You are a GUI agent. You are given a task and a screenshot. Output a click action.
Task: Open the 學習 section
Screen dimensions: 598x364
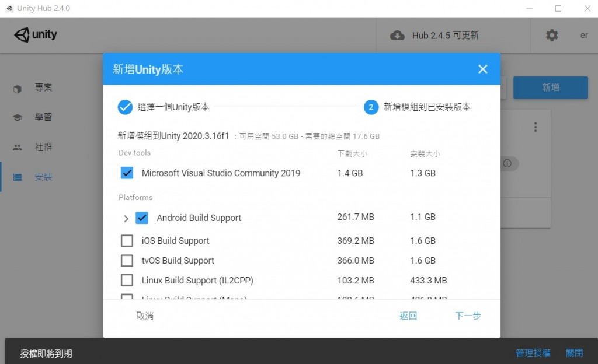click(43, 117)
